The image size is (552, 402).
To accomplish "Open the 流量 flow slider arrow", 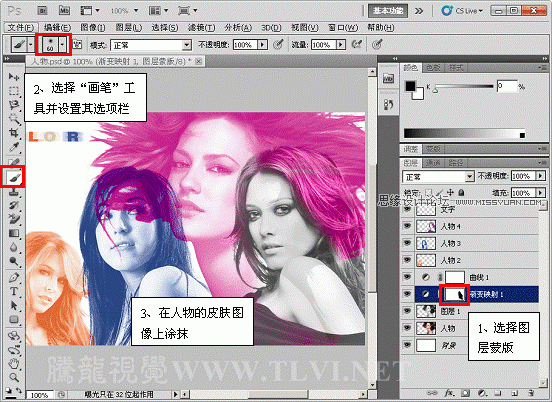I will pyautogui.click(x=340, y=45).
